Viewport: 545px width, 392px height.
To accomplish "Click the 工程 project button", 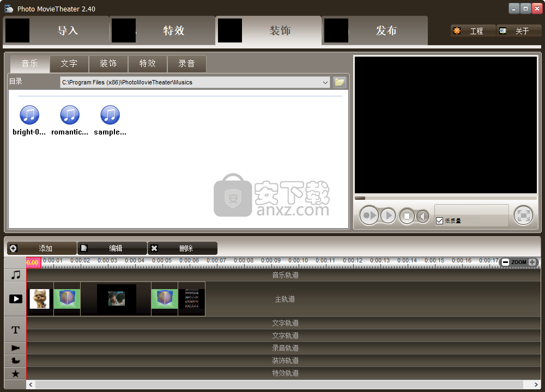I will click(x=473, y=31).
